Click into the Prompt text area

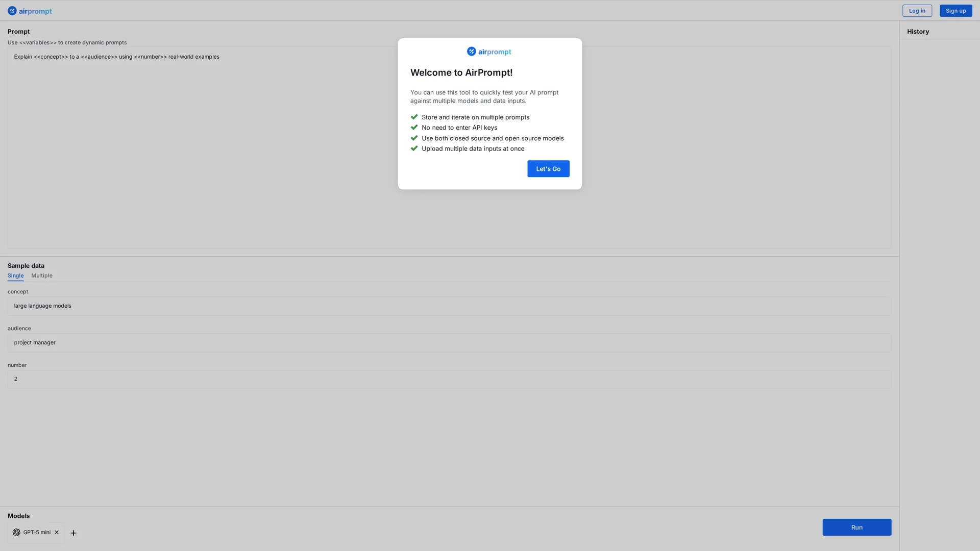click(x=449, y=147)
